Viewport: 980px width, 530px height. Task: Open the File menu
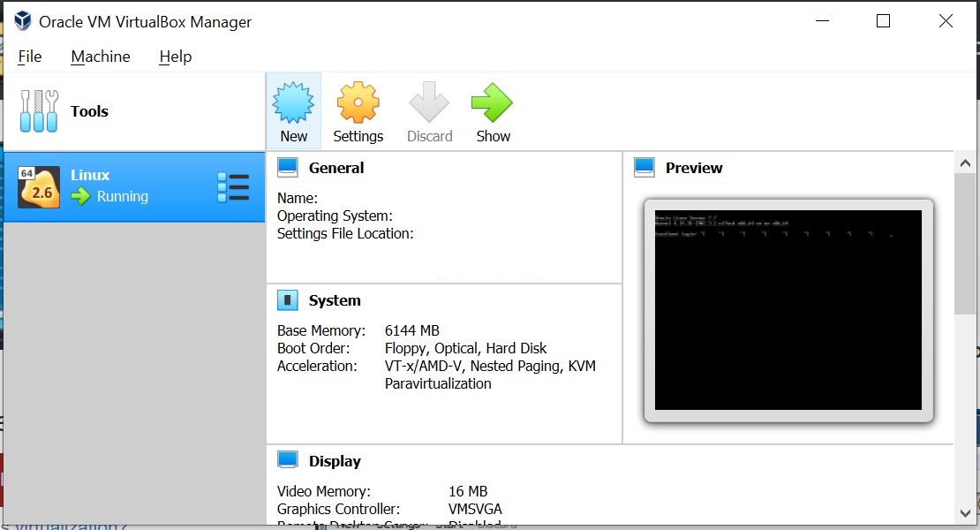click(30, 56)
